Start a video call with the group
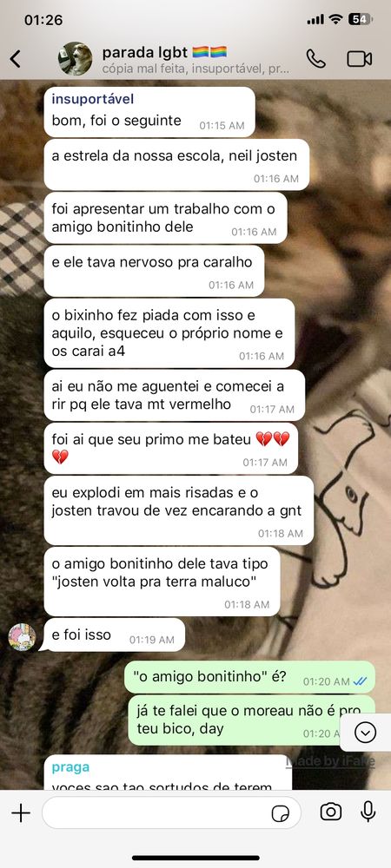This screenshot has height=868, width=391. (360, 58)
